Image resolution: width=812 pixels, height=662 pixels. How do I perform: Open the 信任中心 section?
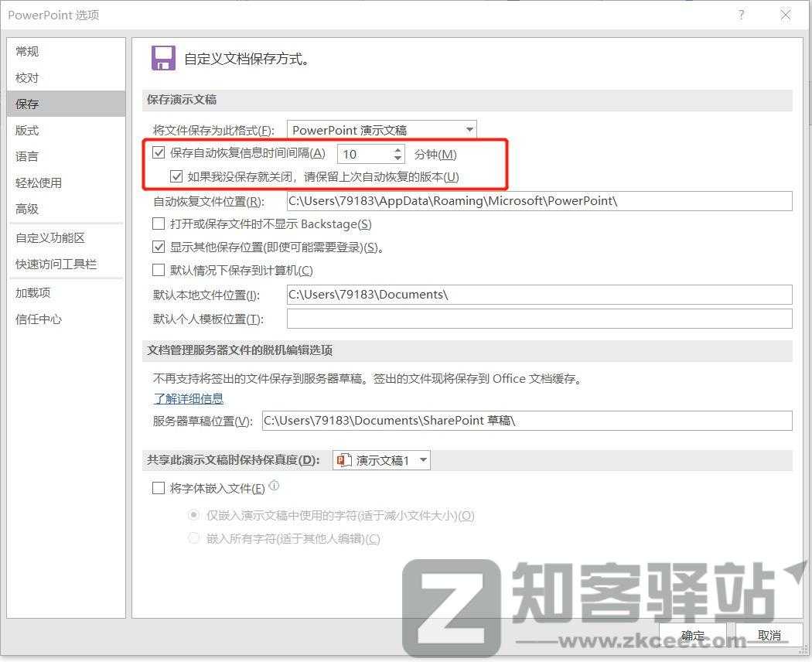(x=38, y=319)
